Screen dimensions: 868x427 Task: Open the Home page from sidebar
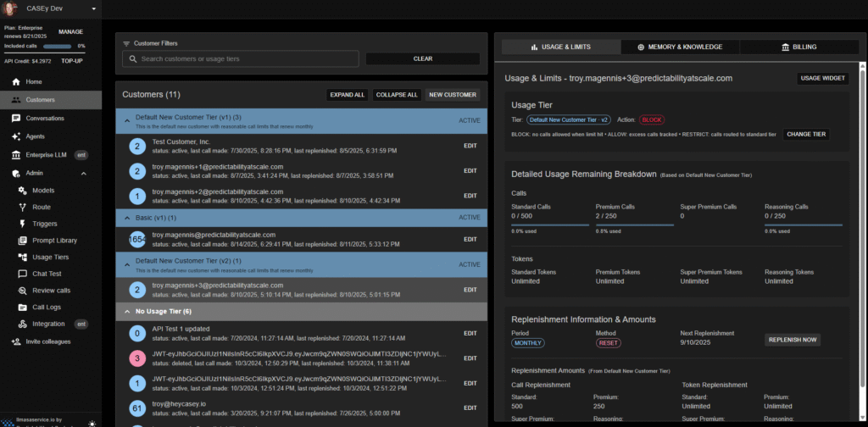click(x=33, y=81)
